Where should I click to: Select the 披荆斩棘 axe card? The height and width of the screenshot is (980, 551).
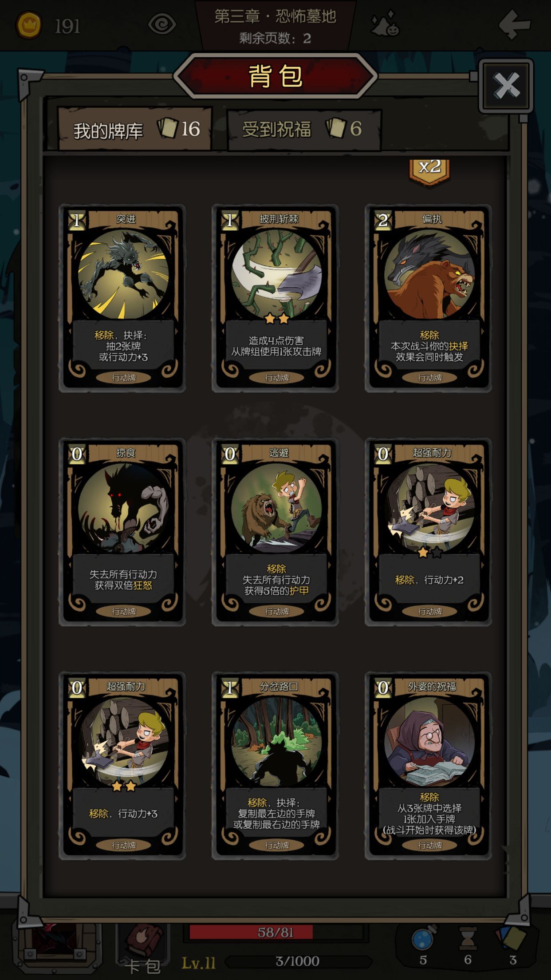pos(275,299)
